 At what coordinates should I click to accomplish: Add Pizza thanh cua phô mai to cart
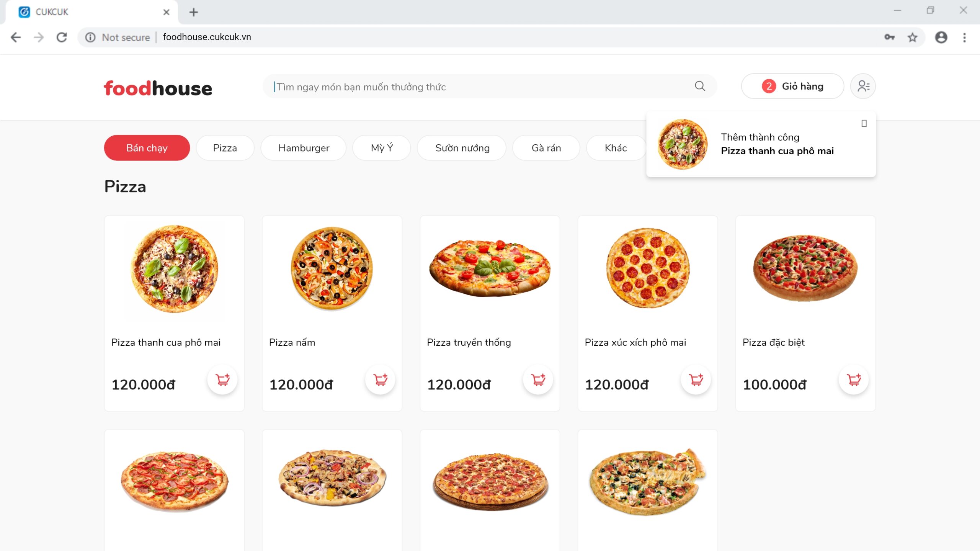(x=222, y=380)
